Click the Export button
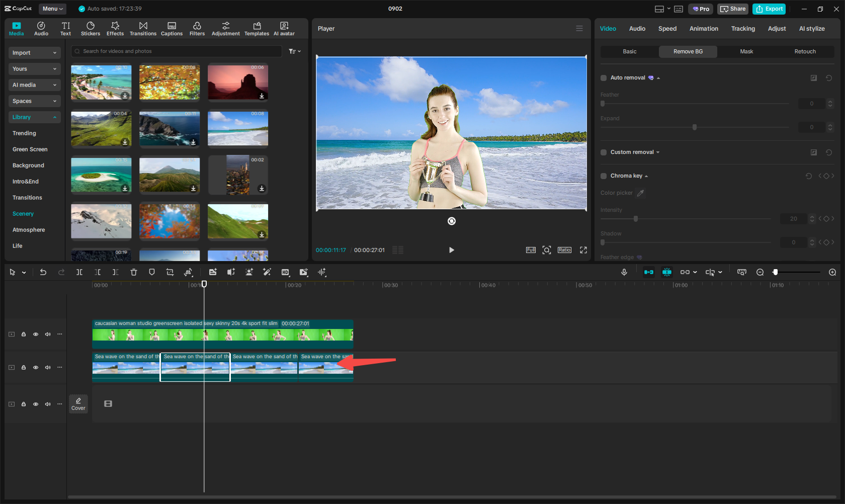 (x=769, y=9)
